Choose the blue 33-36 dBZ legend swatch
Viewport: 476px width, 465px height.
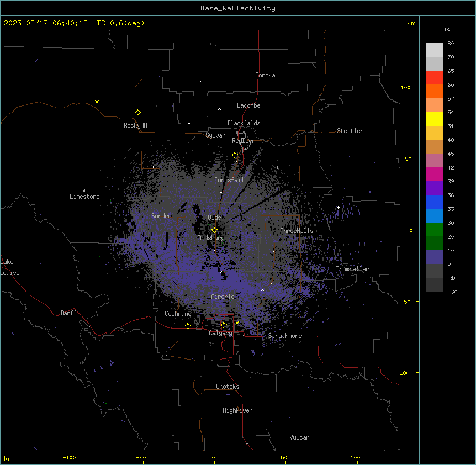[x=434, y=202]
